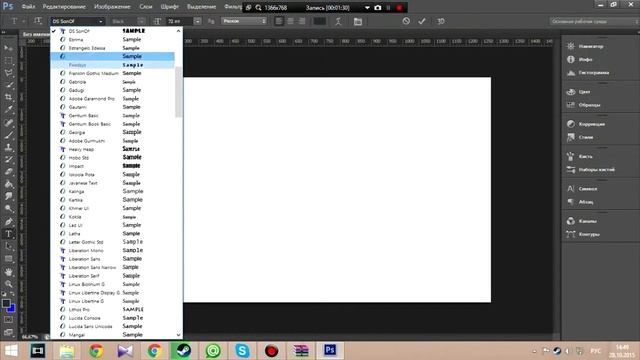Select the Horizontal Type tool
This screenshot has width=640, height=360.
coord(9,234)
